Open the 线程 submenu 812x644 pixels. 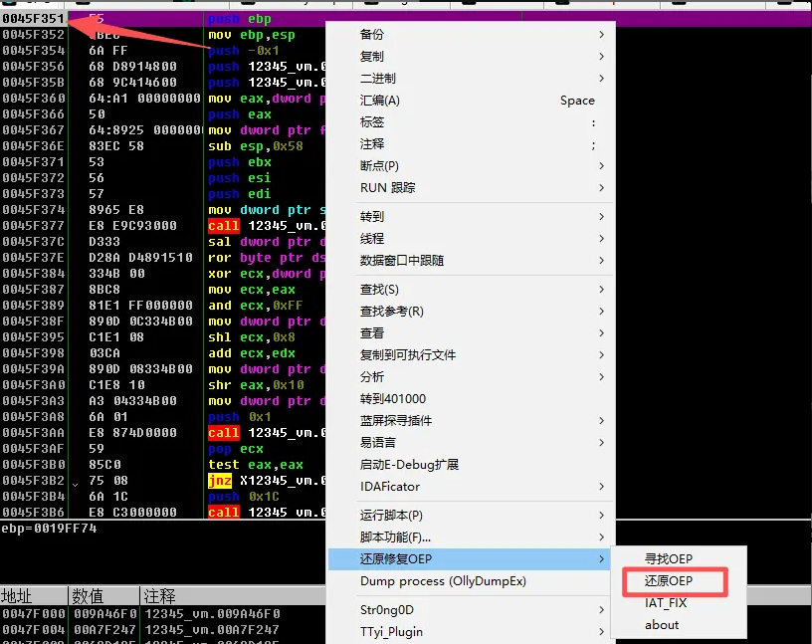coord(471,238)
